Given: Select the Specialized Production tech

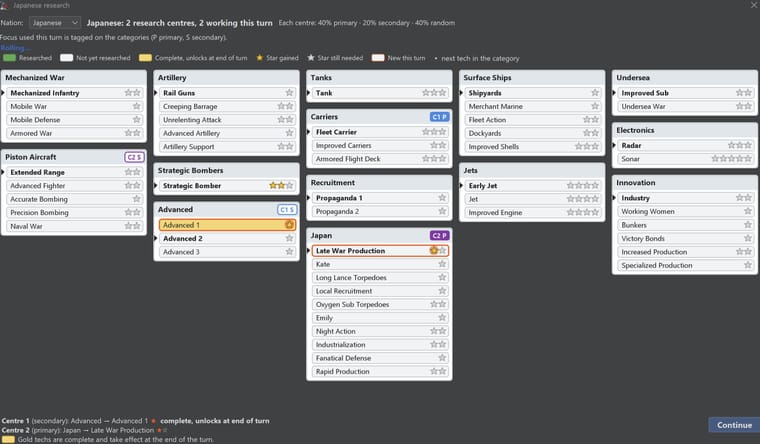Looking at the screenshot, I should 685,265.
